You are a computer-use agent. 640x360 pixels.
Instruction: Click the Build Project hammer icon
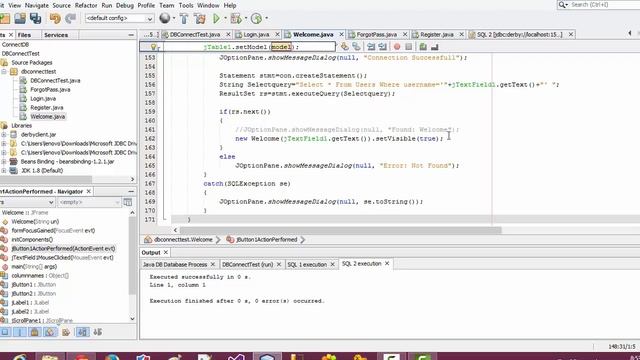click(184, 18)
